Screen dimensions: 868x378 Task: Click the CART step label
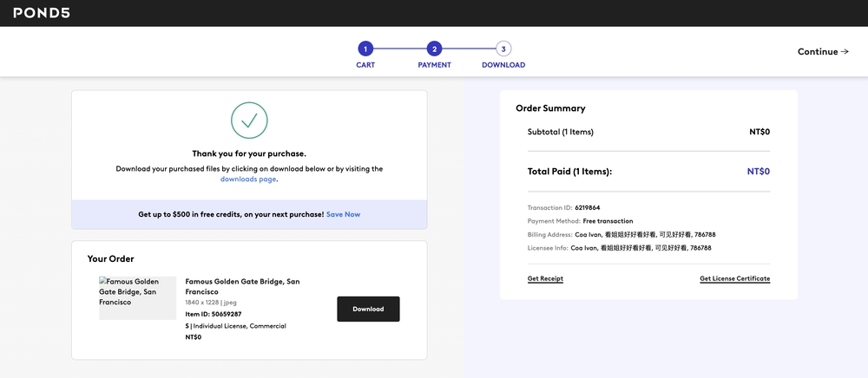tap(365, 65)
